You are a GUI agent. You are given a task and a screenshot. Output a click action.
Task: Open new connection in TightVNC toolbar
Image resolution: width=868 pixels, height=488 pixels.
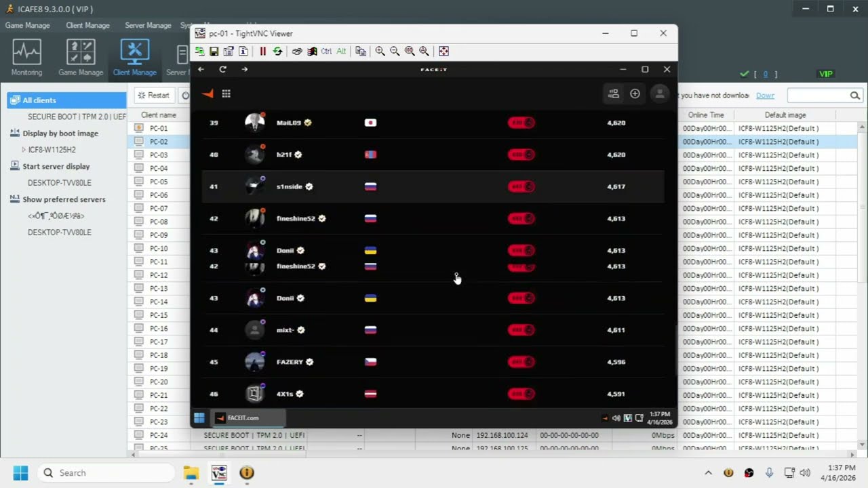coord(199,51)
